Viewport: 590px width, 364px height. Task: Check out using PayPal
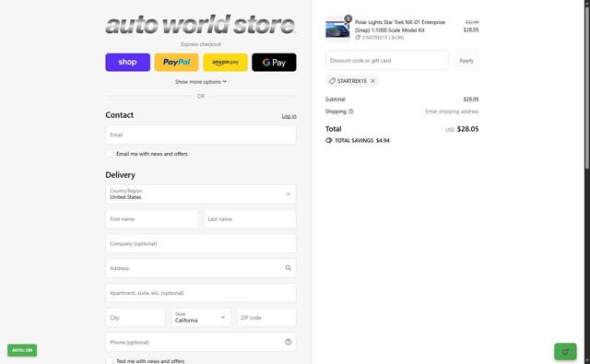176,62
